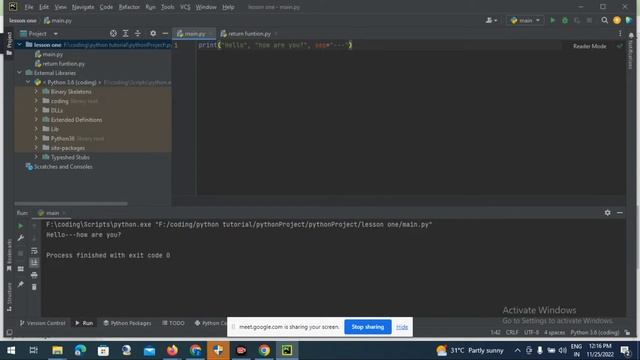This screenshot has width=640, height=360.
Task: Click Stop sharing button
Action: (x=368, y=327)
